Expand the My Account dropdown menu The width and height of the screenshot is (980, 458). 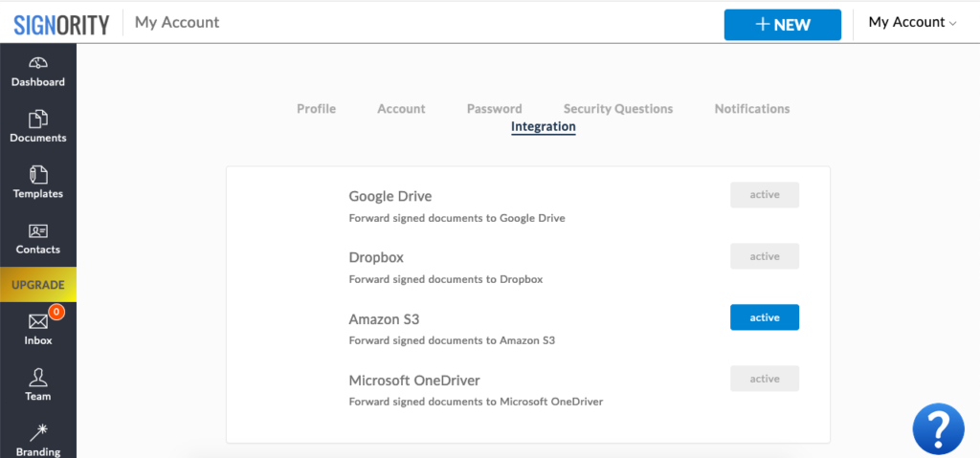[912, 23]
